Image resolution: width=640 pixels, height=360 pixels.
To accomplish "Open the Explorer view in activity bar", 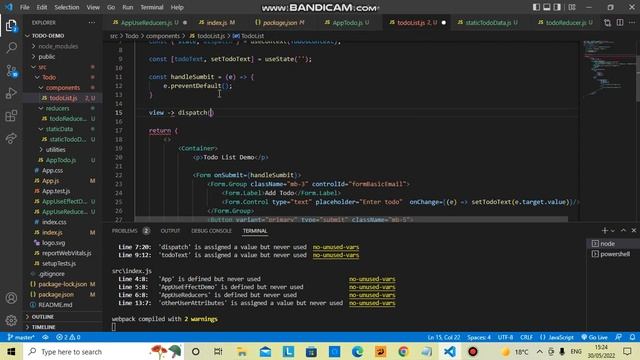I will (11, 26).
